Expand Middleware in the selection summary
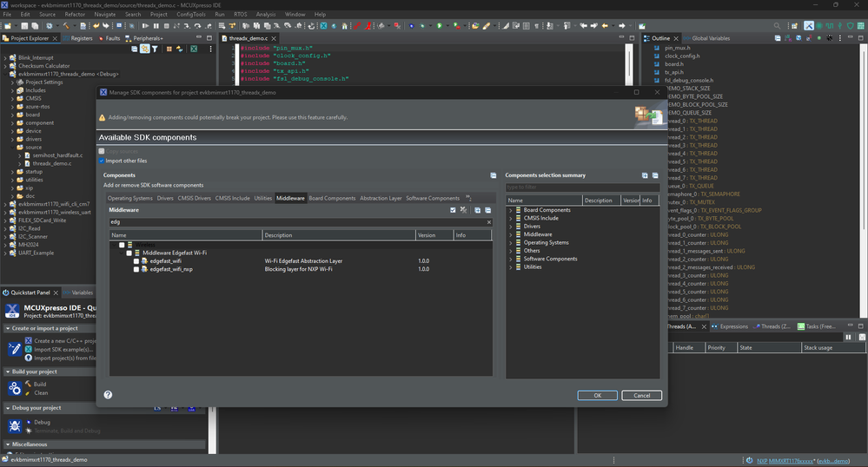This screenshot has width=868, height=467. [510, 234]
